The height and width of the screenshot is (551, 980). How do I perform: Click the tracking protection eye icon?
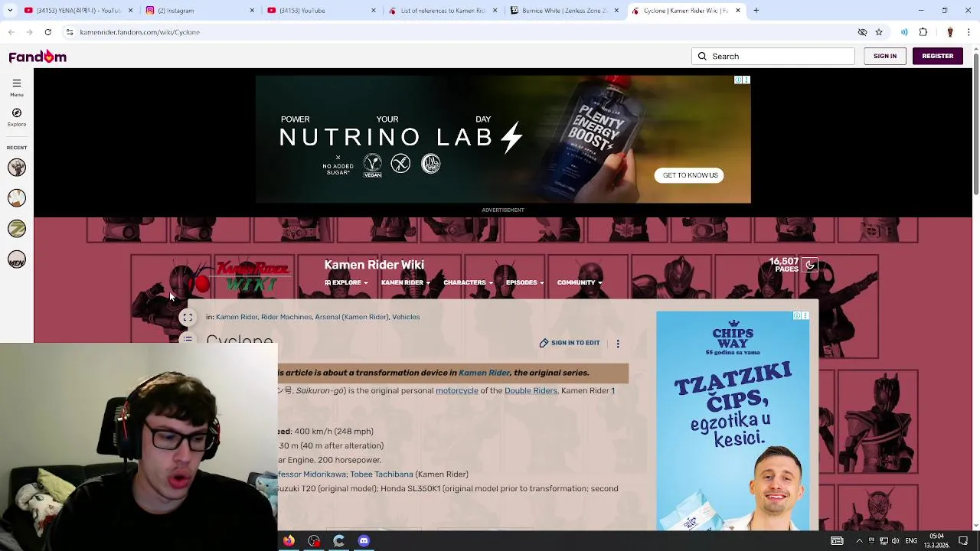862,32
